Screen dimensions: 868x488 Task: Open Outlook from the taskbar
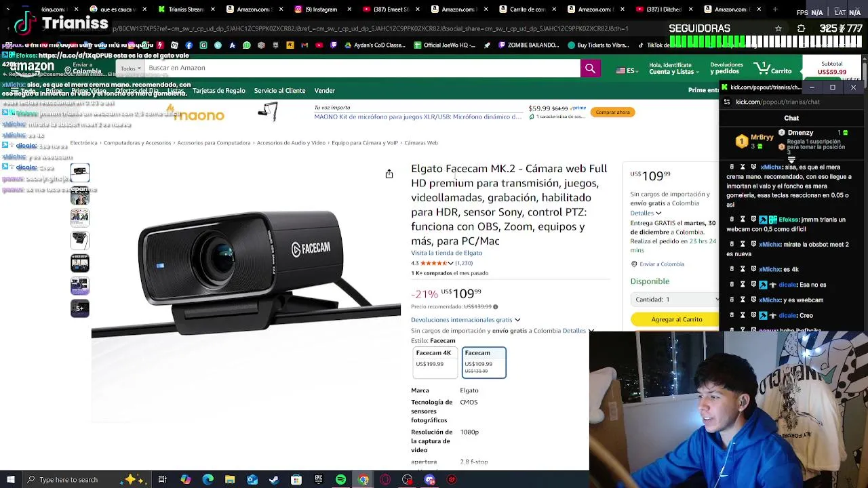252,480
